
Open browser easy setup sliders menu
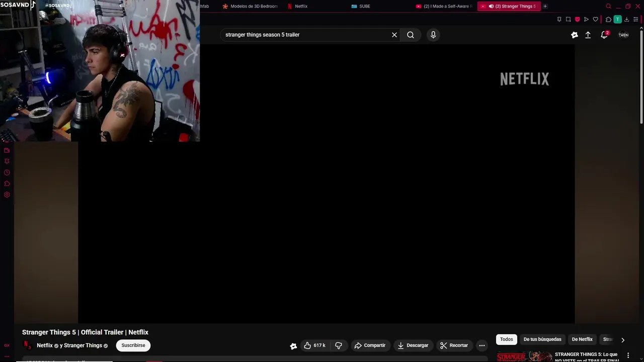click(635, 19)
